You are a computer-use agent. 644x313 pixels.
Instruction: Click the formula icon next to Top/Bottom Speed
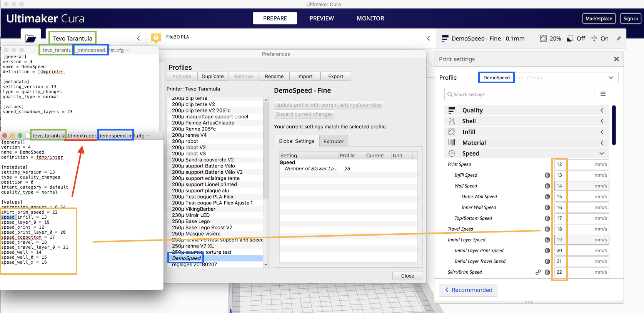[547, 218]
